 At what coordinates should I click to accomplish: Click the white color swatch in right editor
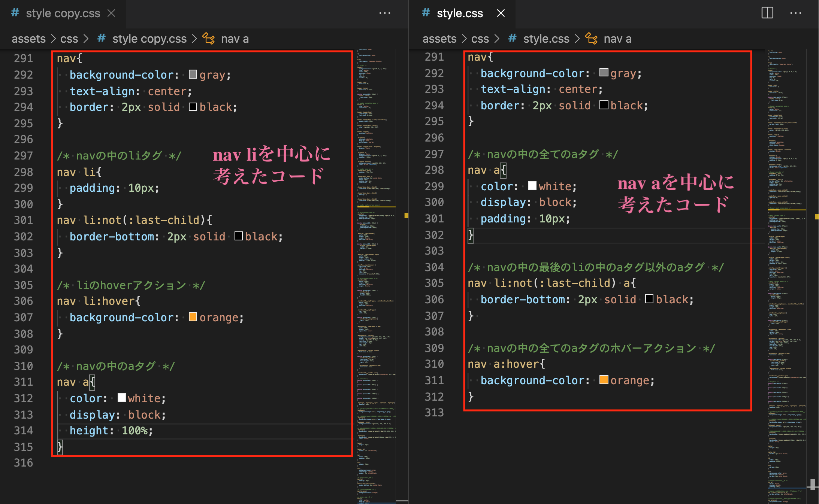pos(532,186)
